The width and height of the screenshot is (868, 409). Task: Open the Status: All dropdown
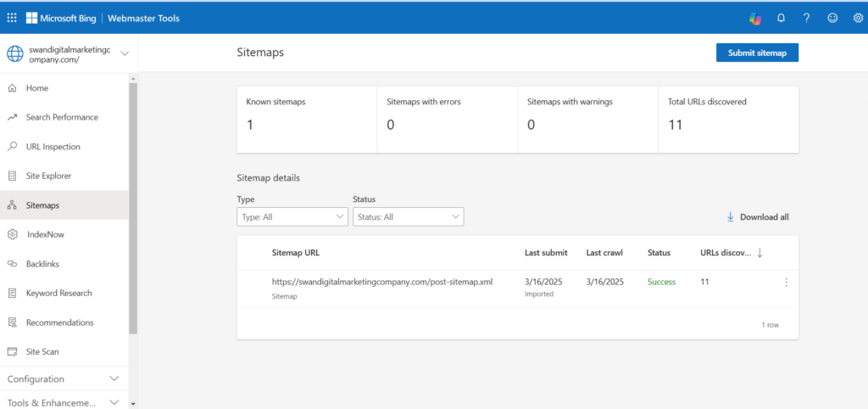pyautogui.click(x=408, y=216)
